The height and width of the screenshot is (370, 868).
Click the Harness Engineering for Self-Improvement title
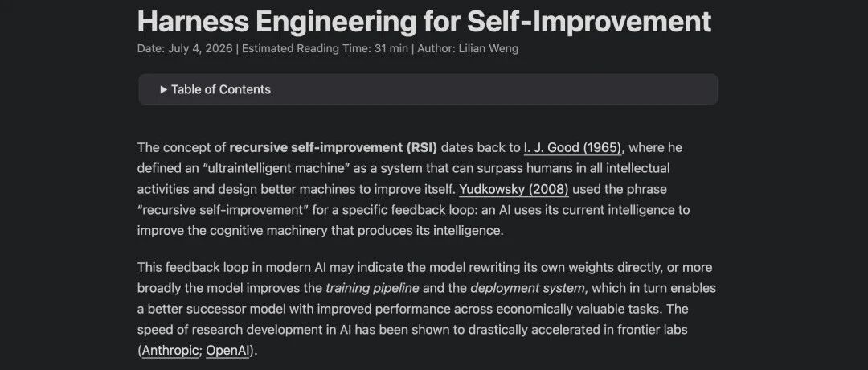click(424, 22)
